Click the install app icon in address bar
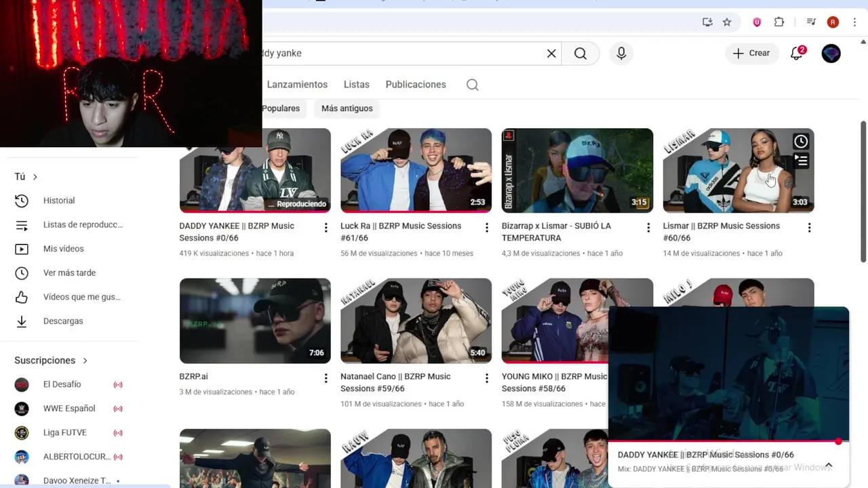The height and width of the screenshot is (488, 868). [x=707, y=22]
